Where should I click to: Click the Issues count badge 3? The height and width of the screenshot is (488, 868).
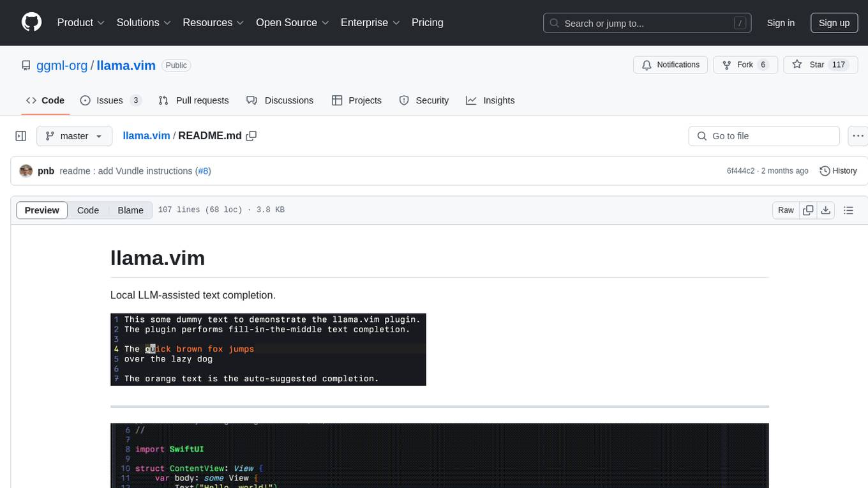coord(135,100)
